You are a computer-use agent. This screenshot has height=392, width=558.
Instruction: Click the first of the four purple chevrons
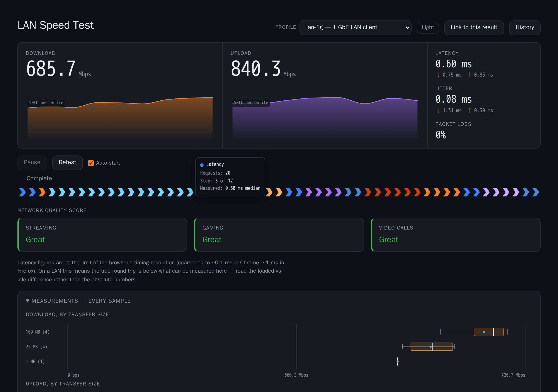309,192
